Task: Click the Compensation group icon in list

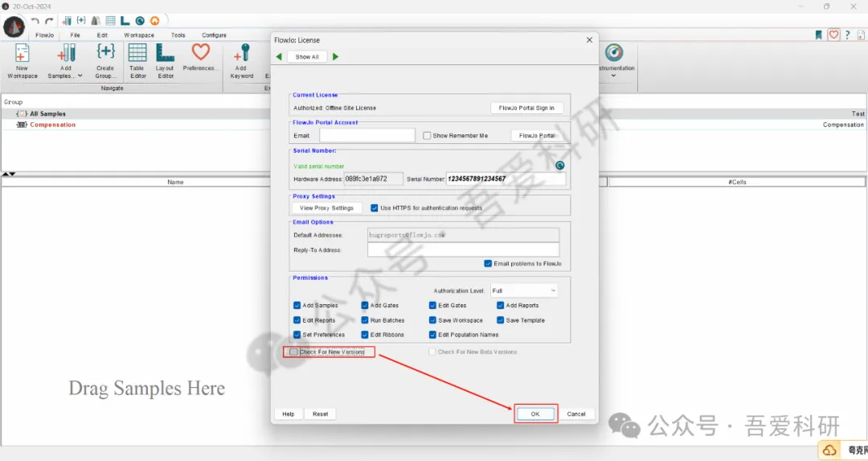Action: 22,125
